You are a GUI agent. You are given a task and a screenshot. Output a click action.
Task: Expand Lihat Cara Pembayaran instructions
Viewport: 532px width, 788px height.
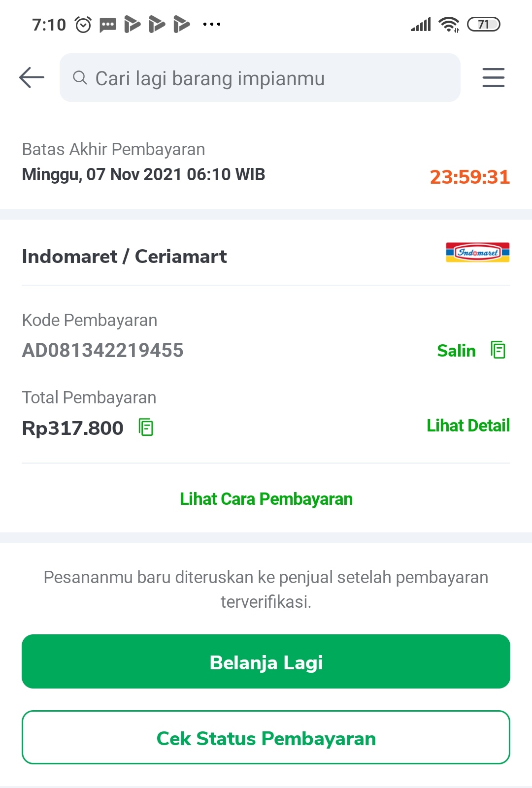[266, 499]
